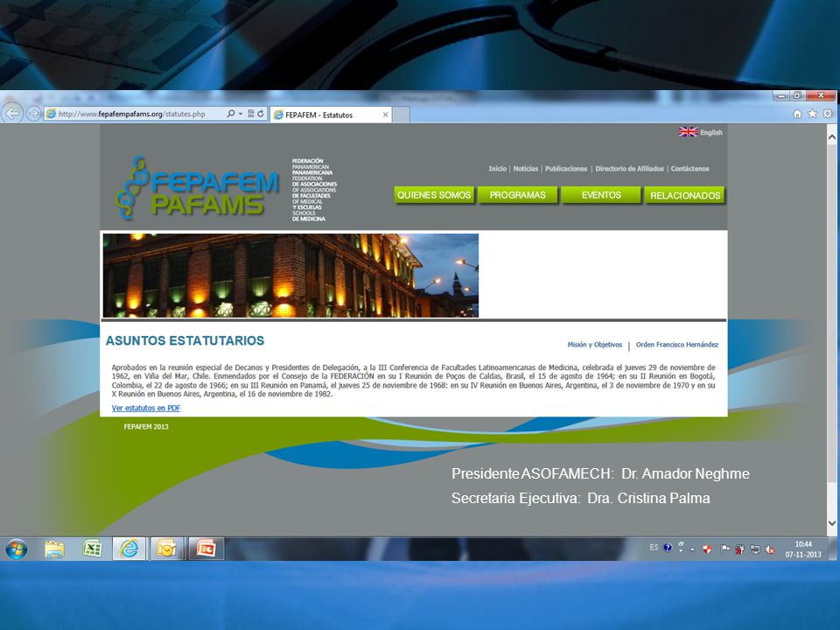The image size is (840, 630).
Task: Go forward with the browser Forward arrow
Action: click(34, 114)
